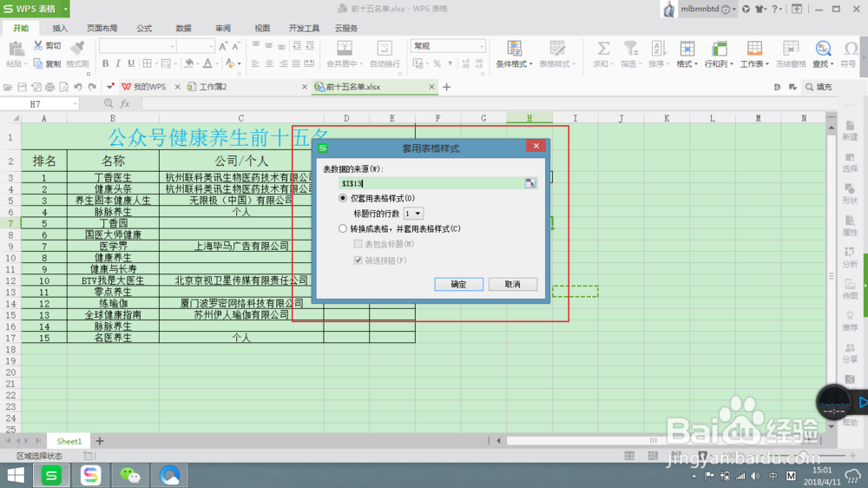Switch to the Insert (插入) ribbon tab
The width and height of the screenshot is (868, 488).
pyautogui.click(x=60, y=29)
